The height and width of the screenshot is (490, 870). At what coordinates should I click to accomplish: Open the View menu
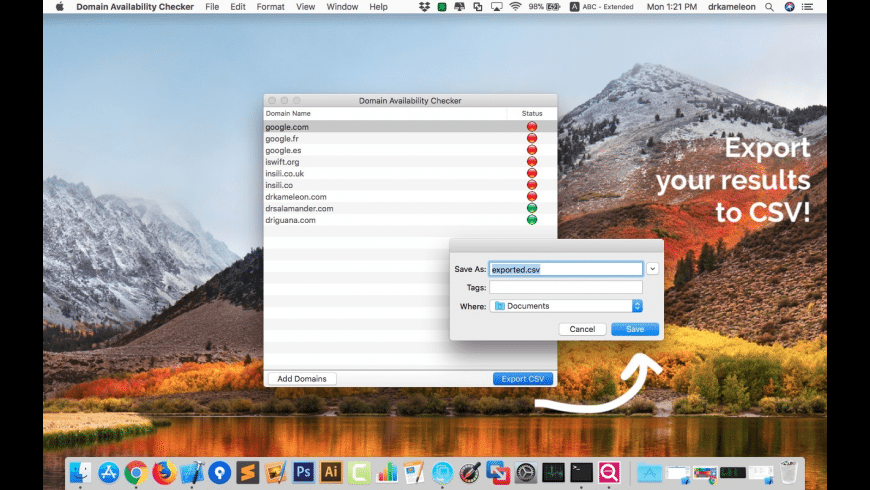[x=305, y=7]
